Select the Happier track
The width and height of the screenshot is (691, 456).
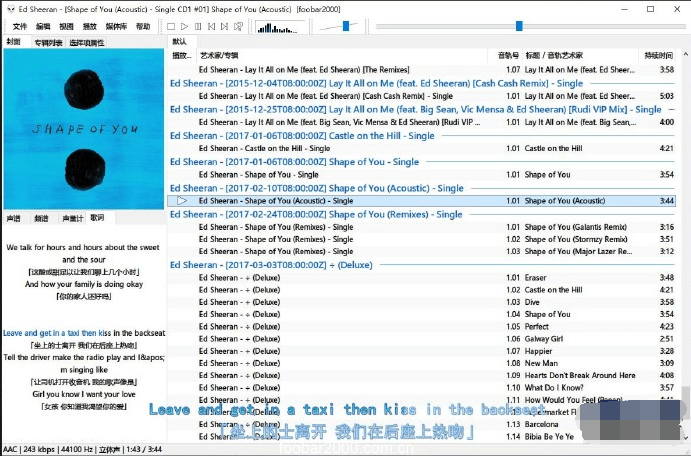[x=422, y=352]
